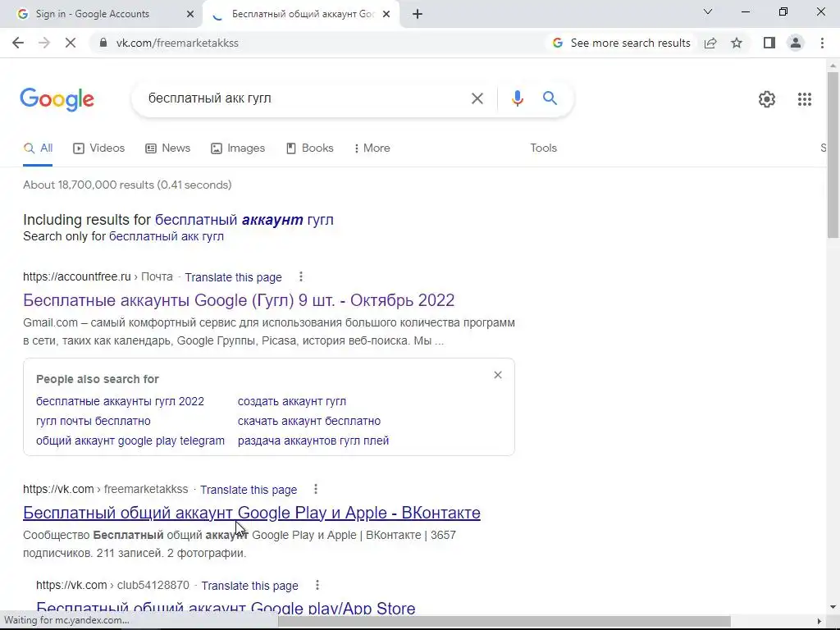The image size is (840, 630).
Task: Bookmark this page with star icon
Action: point(737,43)
